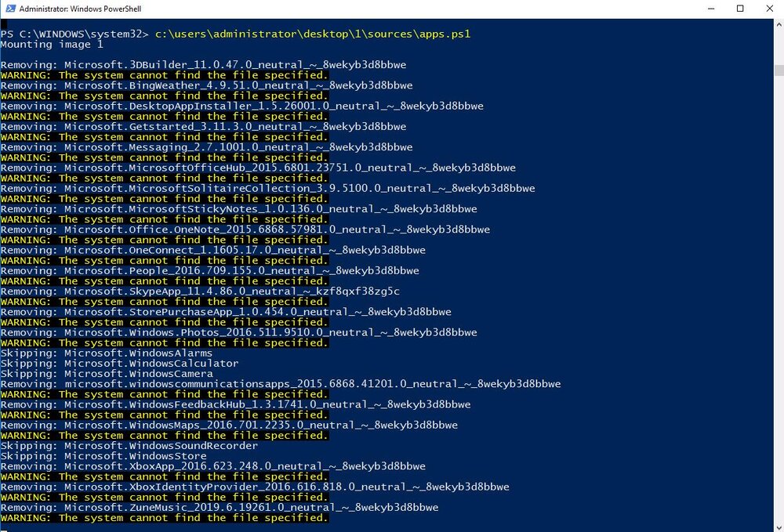Click the "PS C:\WINDOWS\system32>" prompt text

[74, 34]
